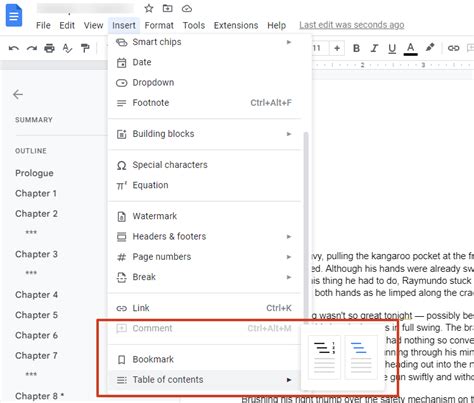
Task: Print the document
Action: [x=49, y=49]
